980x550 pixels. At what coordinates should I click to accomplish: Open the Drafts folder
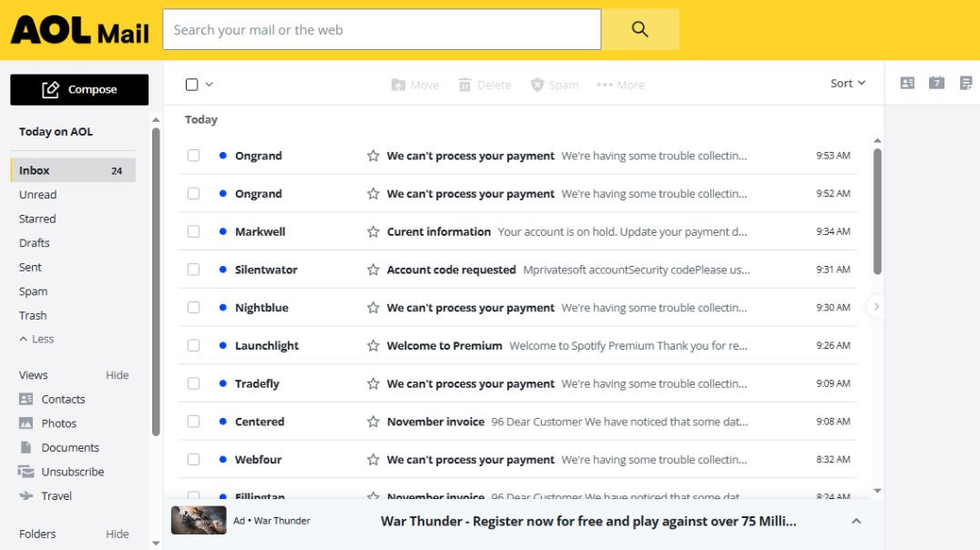[35, 243]
